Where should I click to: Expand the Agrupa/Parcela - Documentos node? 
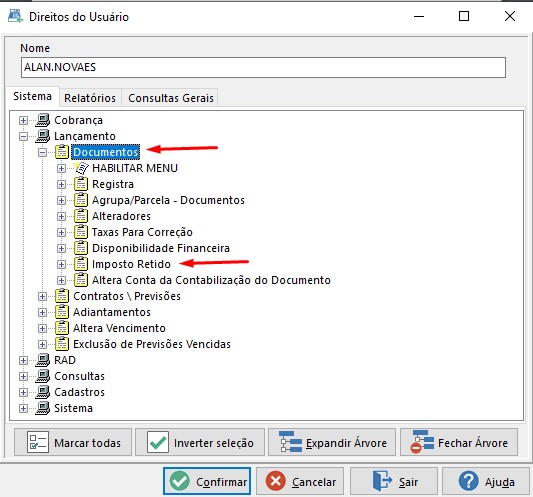pyautogui.click(x=62, y=200)
